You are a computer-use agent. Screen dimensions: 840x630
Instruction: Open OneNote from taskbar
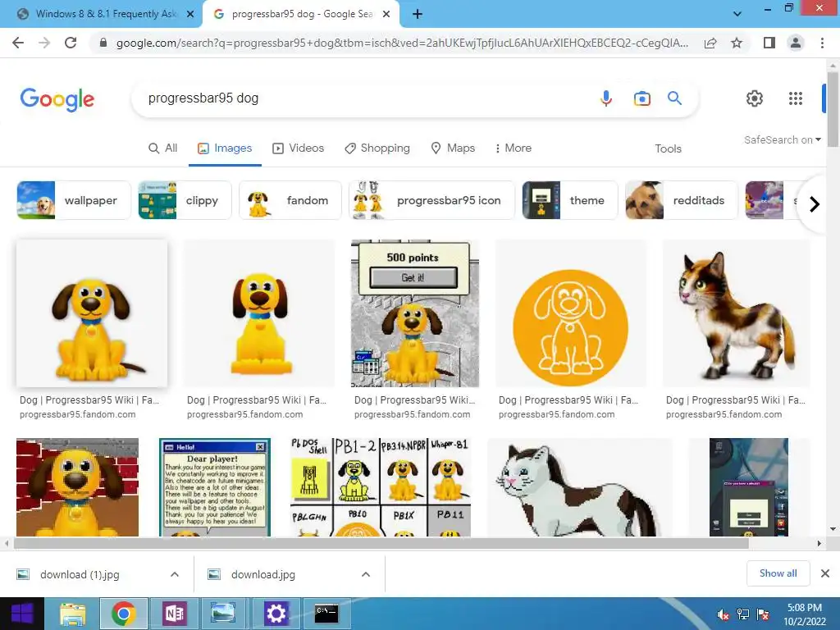tap(174, 614)
